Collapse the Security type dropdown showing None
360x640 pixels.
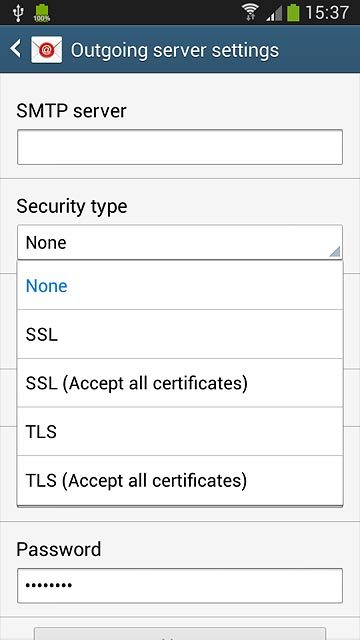pyautogui.click(x=180, y=242)
